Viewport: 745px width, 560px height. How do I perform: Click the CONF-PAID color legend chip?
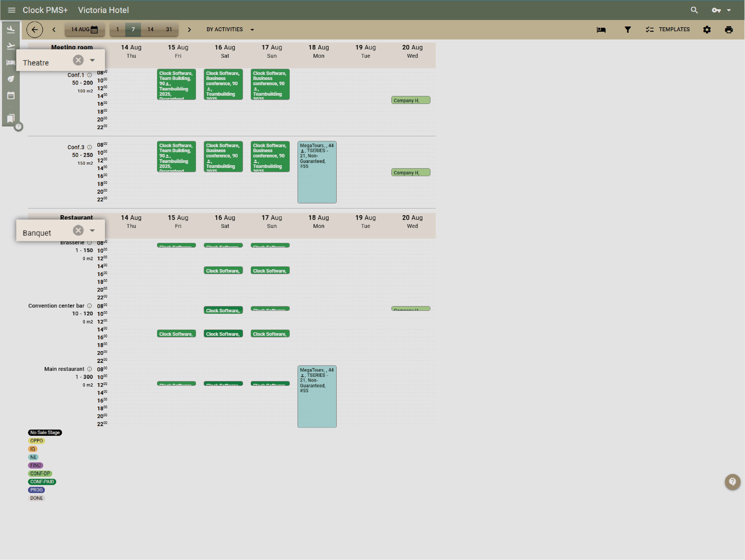(x=42, y=481)
